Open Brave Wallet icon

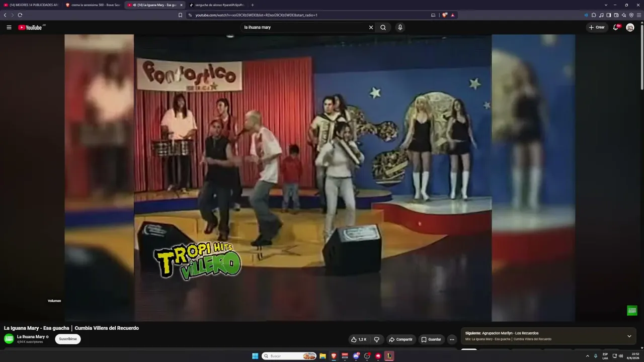[x=616, y=15]
